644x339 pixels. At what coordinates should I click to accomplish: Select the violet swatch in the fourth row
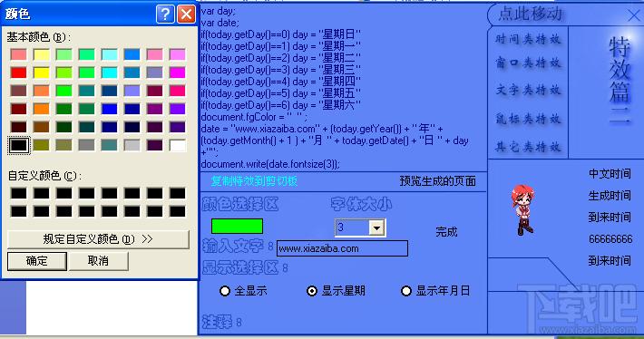[x=178, y=109]
